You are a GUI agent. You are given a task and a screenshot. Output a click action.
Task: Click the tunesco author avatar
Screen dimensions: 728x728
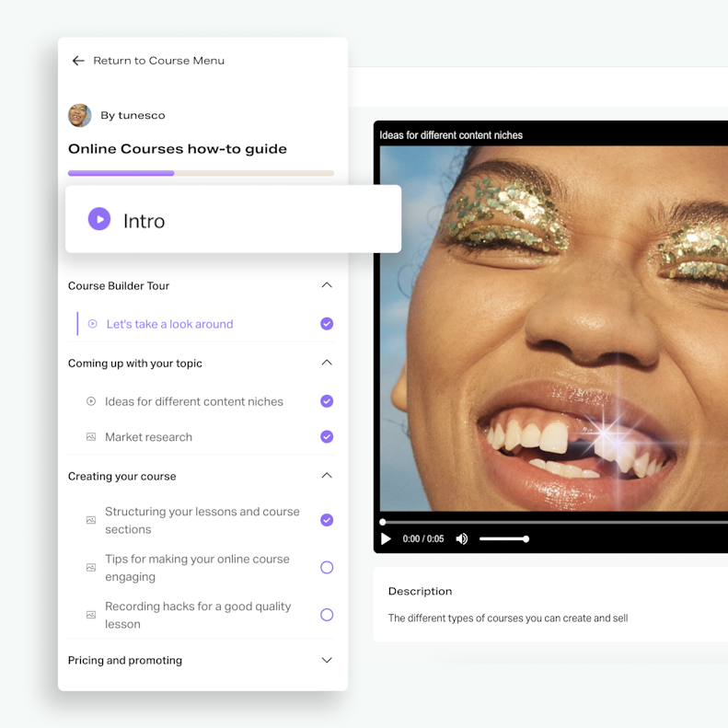tap(80, 115)
